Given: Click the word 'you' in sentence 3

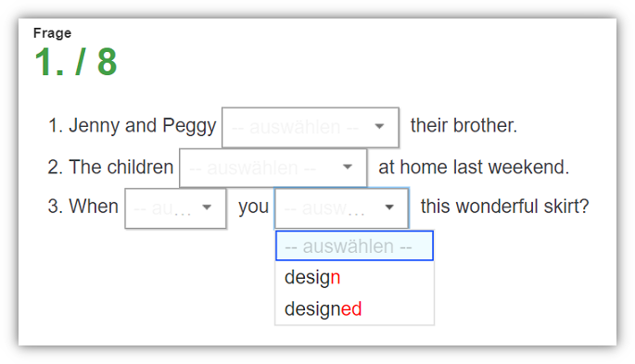Looking at the screenshot, I should pyautogui.click(x=253, y=207).
